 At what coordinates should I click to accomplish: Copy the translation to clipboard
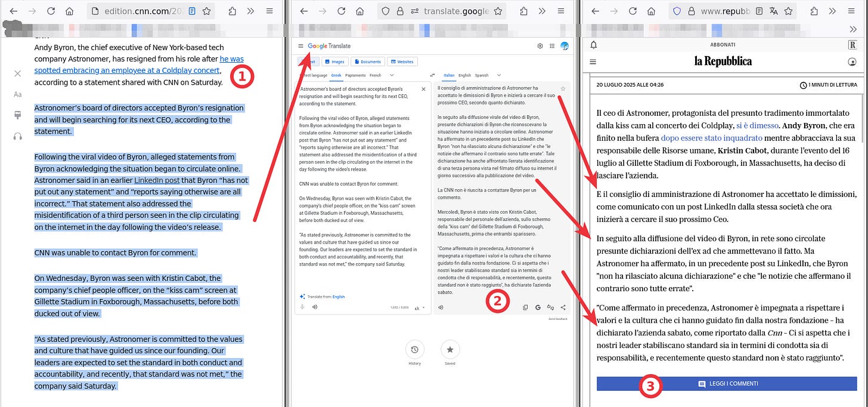[x=525, y=307]
